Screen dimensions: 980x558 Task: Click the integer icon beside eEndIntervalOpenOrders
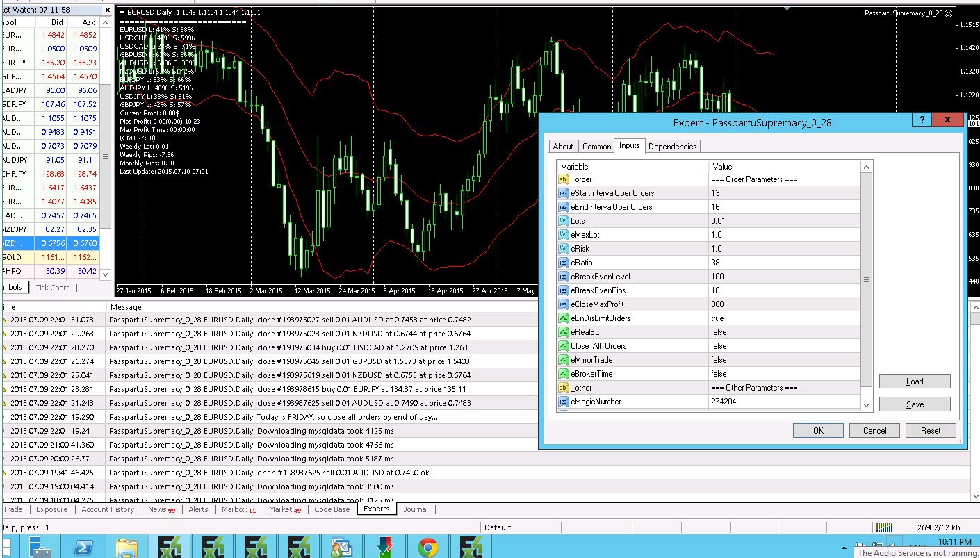563,207
